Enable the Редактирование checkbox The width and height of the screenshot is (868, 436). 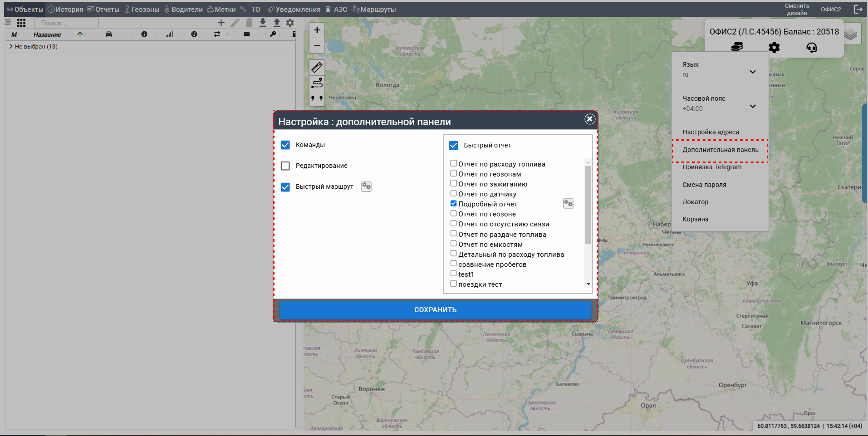tap(285, 166)
